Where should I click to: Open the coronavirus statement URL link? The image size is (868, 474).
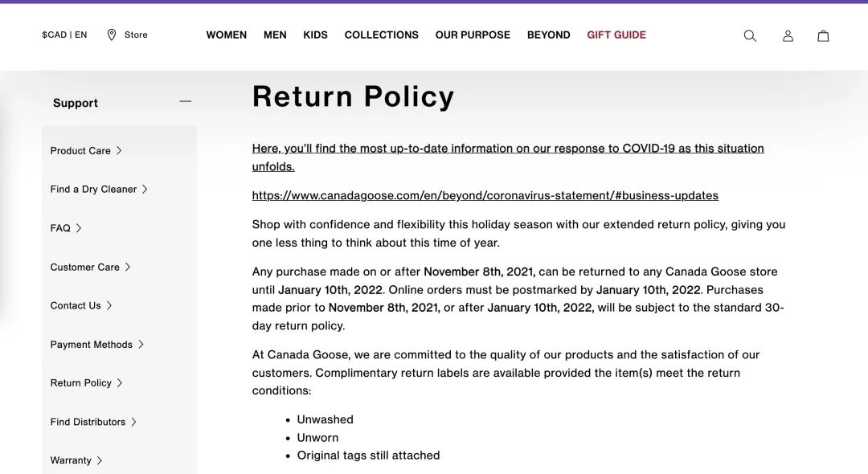(485, 195)
